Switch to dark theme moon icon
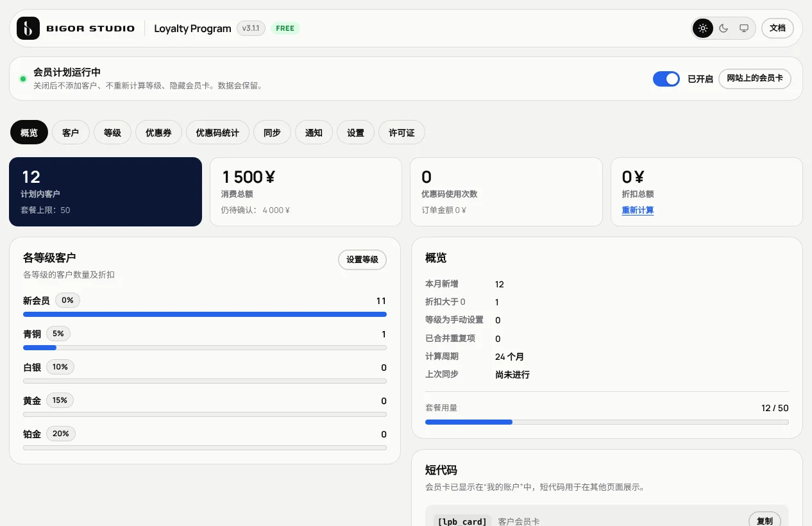The height and width of the screenshot is (526, 812). [723, 28]
